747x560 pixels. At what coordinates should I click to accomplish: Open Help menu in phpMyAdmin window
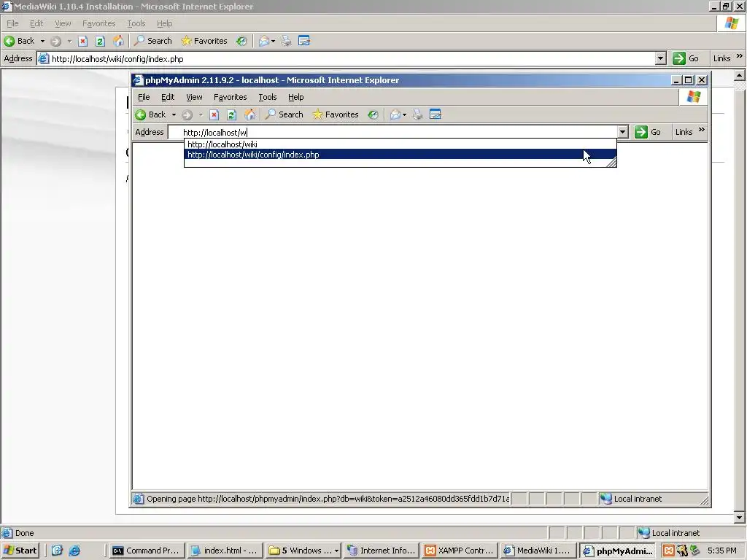click(x=296, y=97)
